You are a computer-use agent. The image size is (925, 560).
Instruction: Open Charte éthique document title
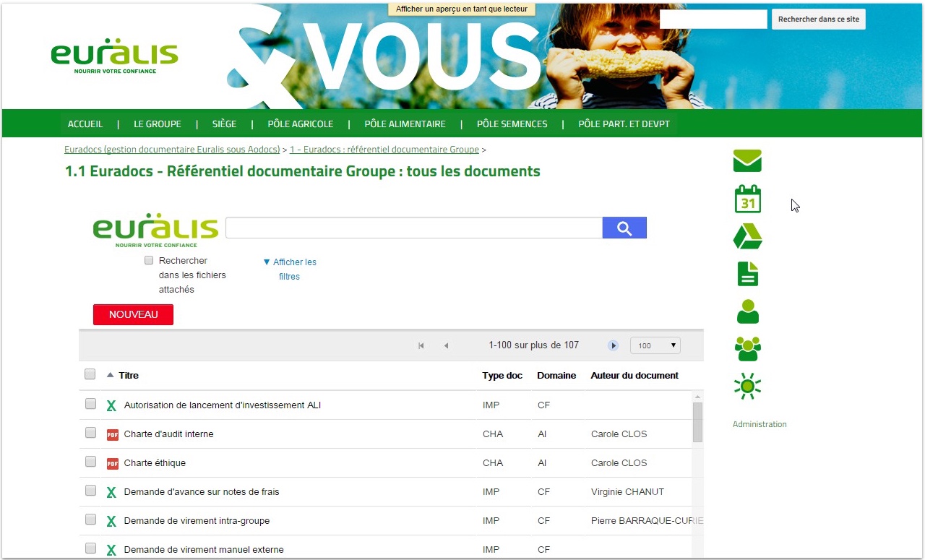[155, 463]
